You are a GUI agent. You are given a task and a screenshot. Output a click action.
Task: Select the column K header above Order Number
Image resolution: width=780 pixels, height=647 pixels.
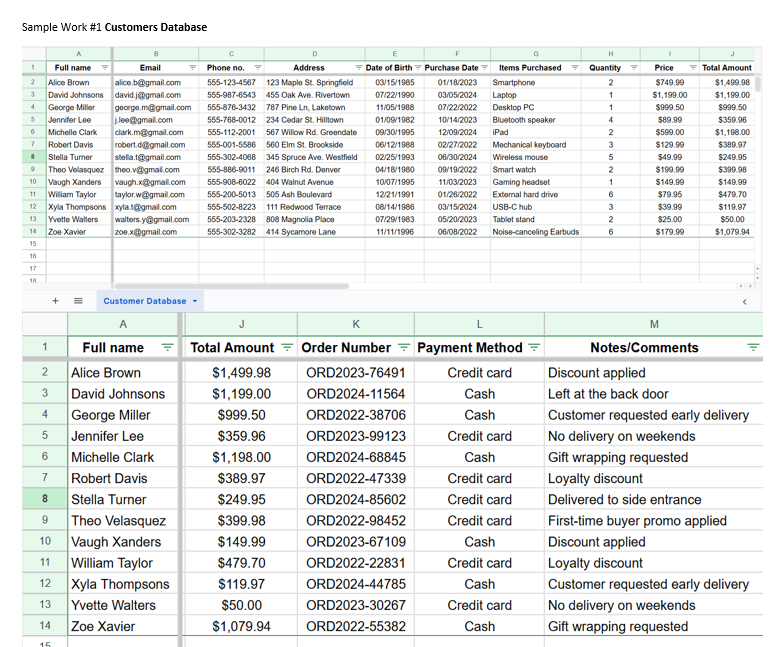point(356,324)
